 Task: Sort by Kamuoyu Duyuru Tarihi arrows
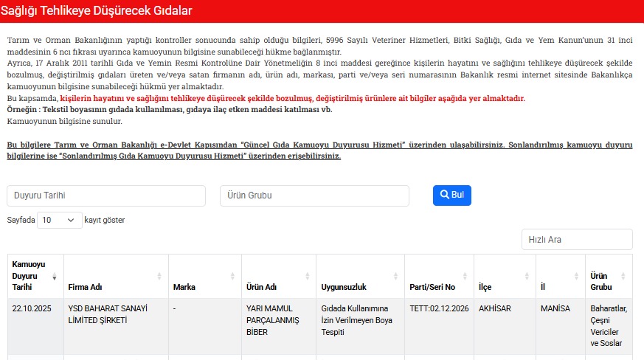tap(55, 277)
